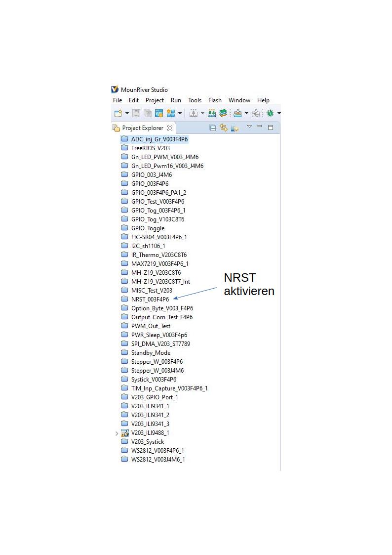Select the HC-SR04_V003F4P6_1 project
The image size is (392, 555).
click(158, 237)
